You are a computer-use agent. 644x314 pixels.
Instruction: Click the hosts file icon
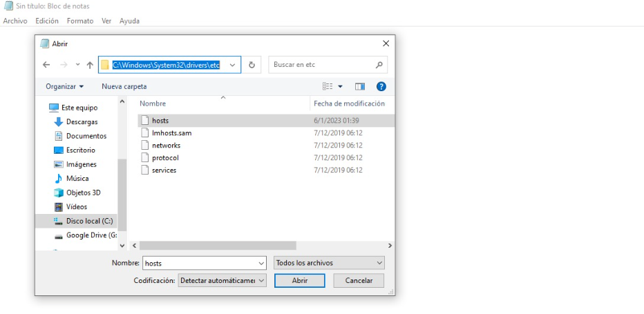tap(144, 121)
